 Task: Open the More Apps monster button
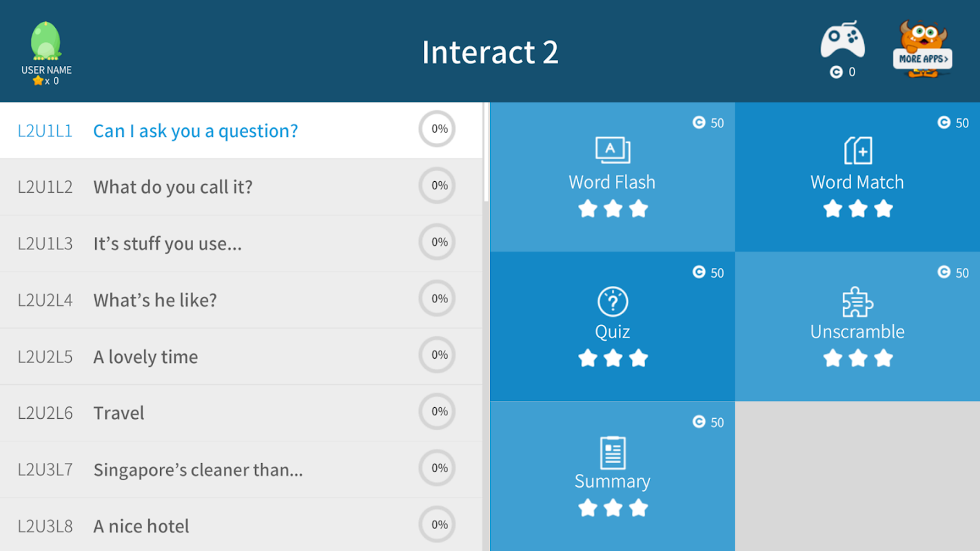923,50
